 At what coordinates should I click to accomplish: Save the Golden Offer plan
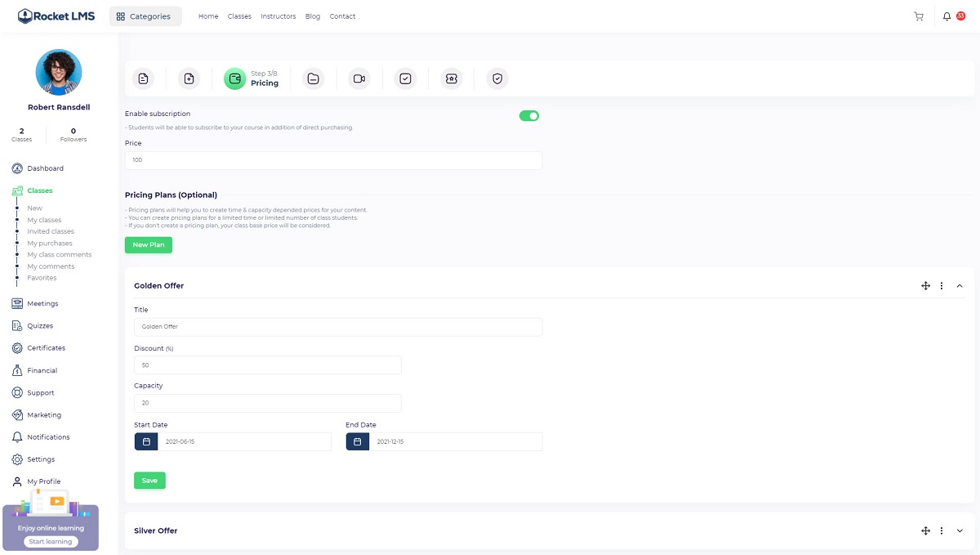coord(149,481)
